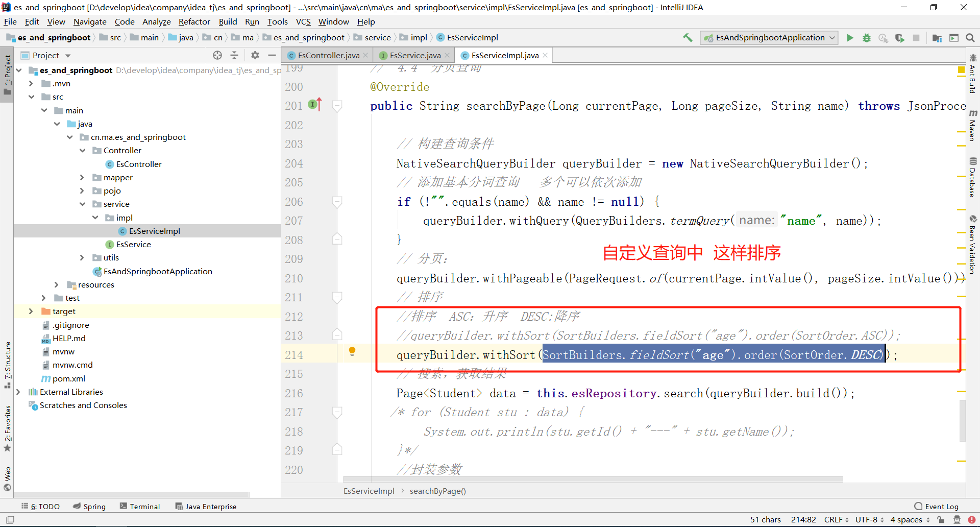Open the VCS menu
This screenshot has width=980, height=527.
[303, 21]
